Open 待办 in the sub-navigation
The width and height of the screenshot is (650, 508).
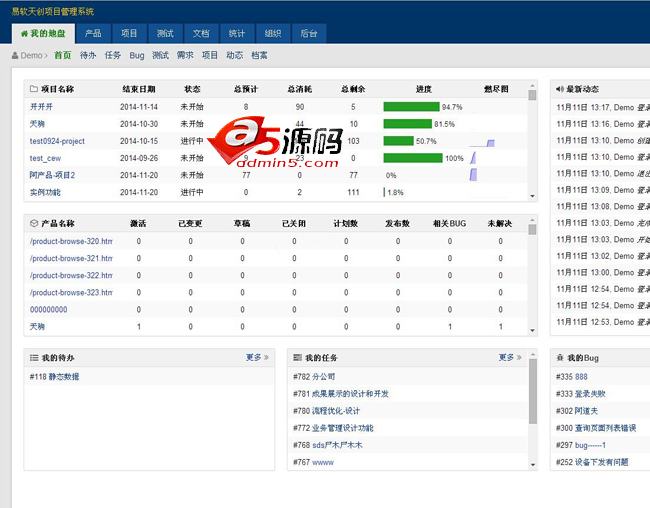88,55
